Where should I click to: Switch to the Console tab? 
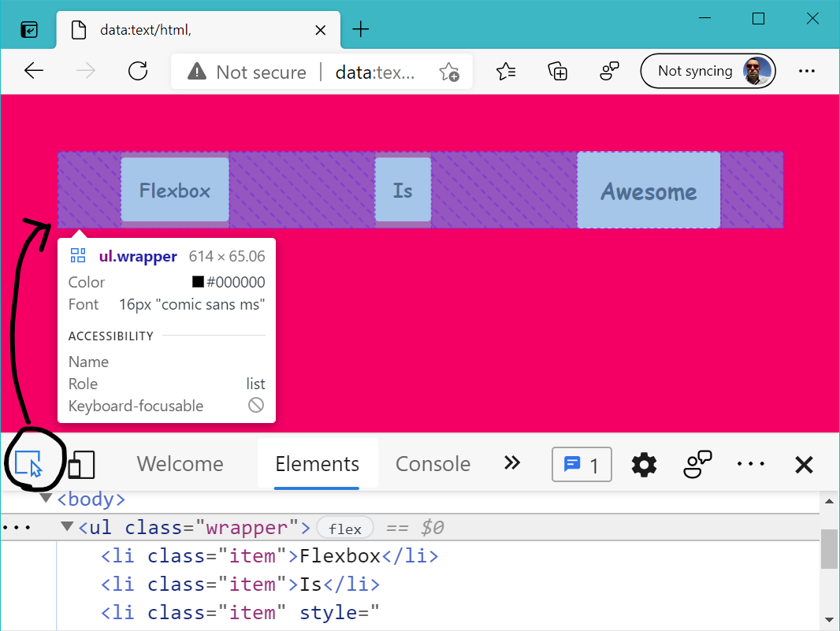coord(433,465)
